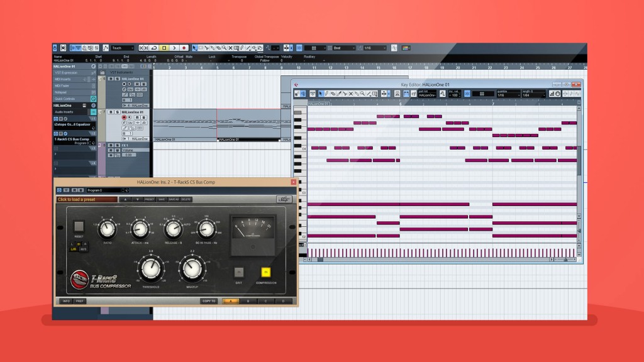Toggle record enable on HALionOne 01 track
Viewport: 644px width, 362px height.
coord(124,117)
